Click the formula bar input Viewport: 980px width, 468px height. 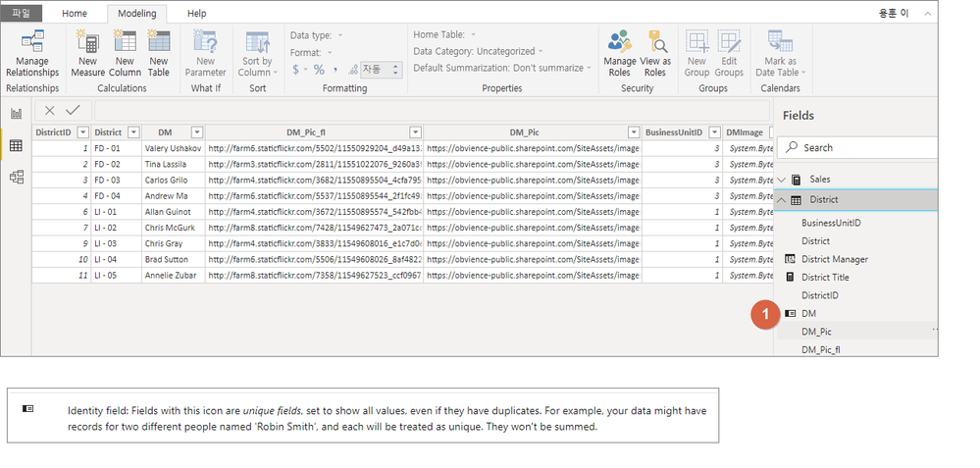432,111
